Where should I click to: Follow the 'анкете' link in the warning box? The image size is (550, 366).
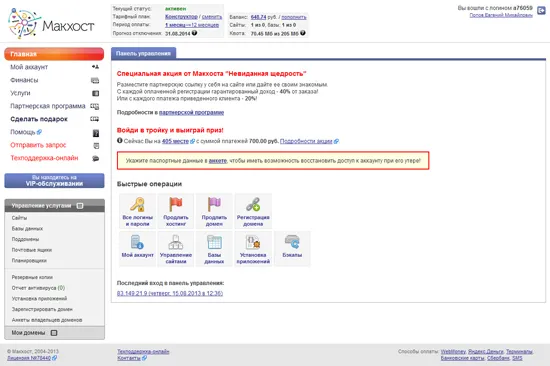point(218,161)
